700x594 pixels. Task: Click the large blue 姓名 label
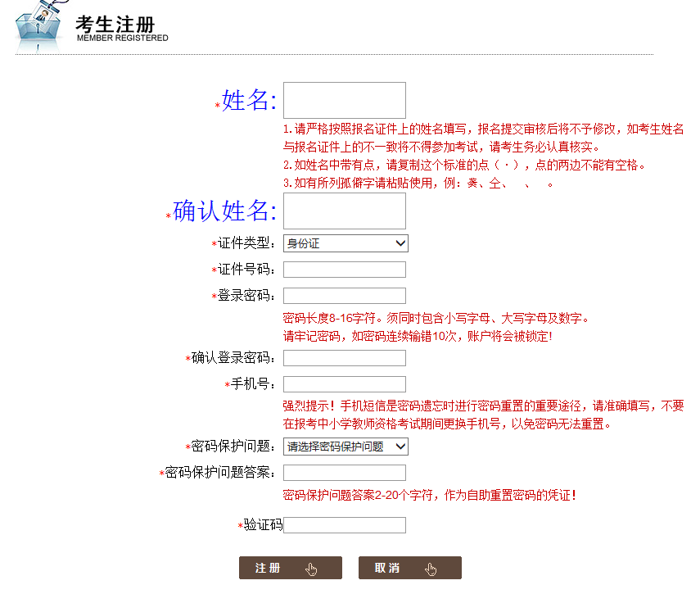point(249,101)
